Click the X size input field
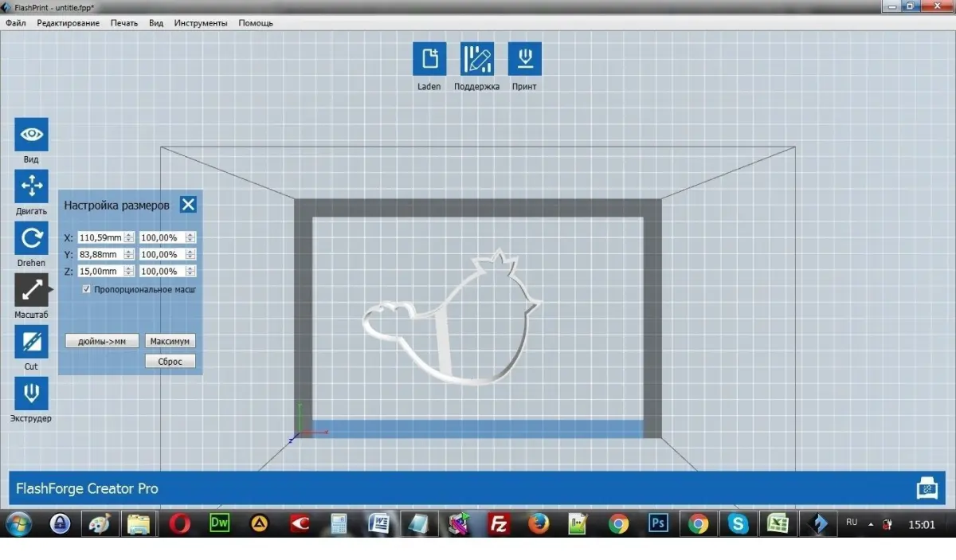This screenshot has width=956, height=560. pyautogui.click(x=101, y=237)
